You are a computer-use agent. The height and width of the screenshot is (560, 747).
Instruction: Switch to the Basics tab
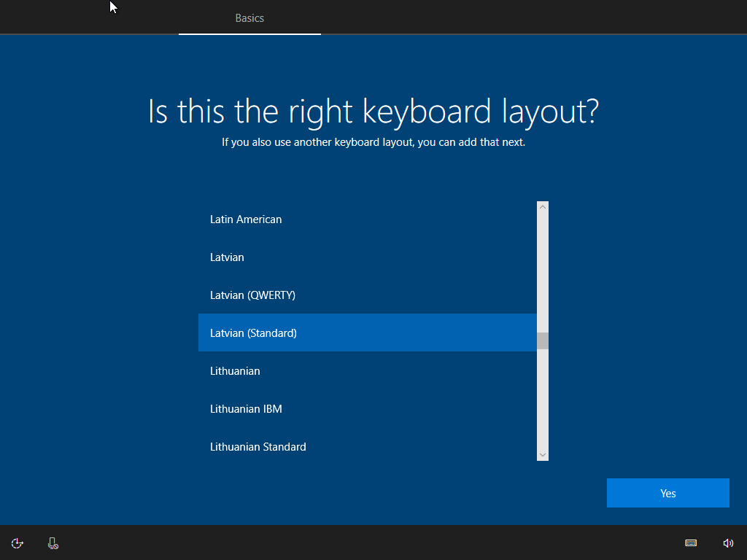point(249,18)
